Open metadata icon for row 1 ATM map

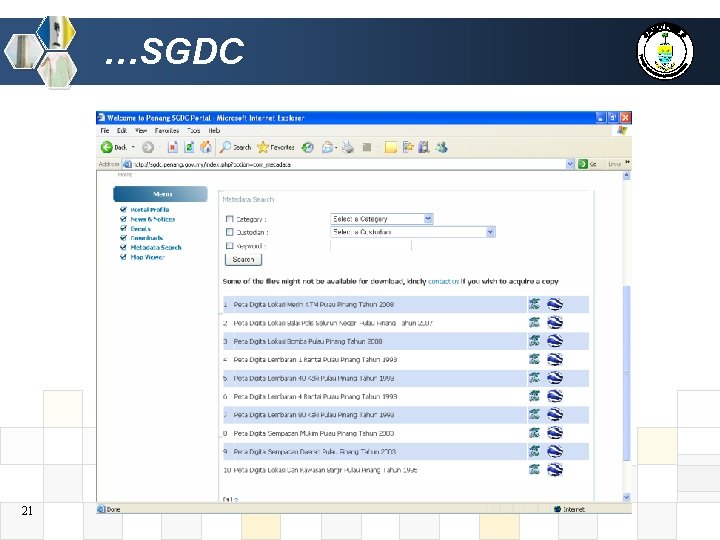534,304
